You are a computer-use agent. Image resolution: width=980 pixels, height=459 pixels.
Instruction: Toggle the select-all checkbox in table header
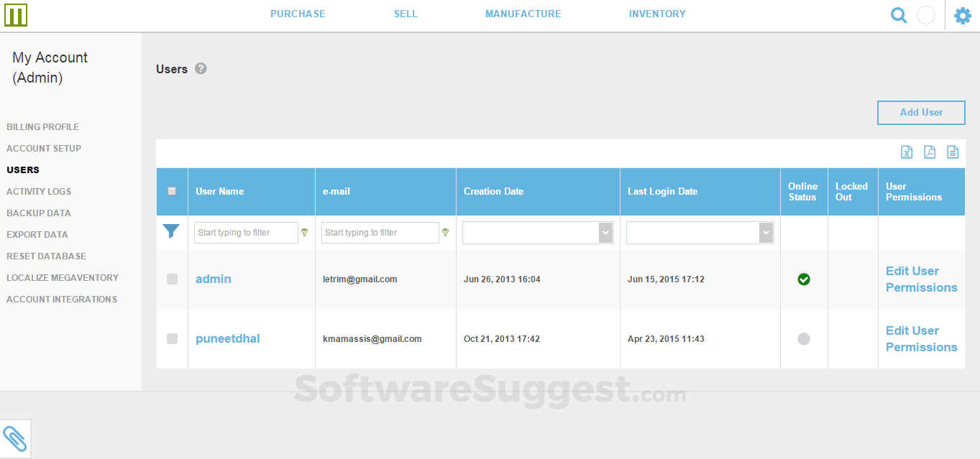click(172, 191)
